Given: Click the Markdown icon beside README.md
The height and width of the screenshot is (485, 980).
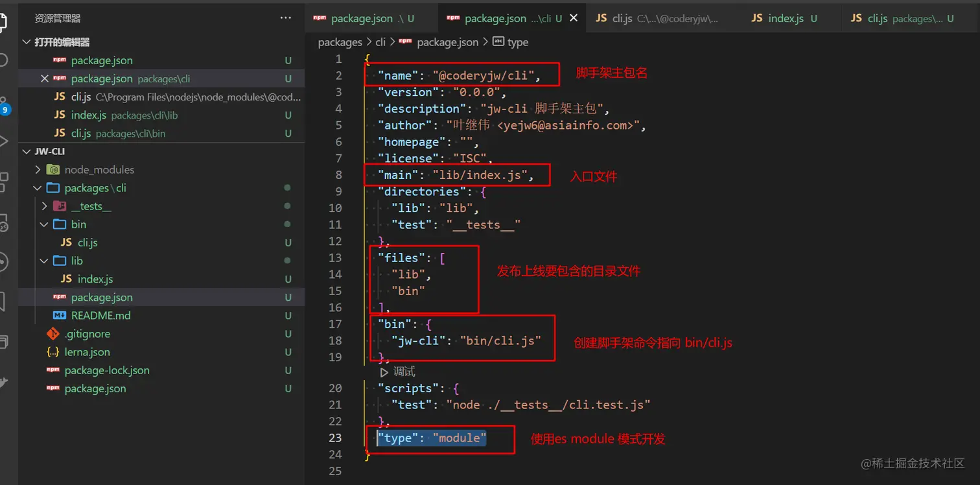Looking at the screenshot, I should pyautogui.click(x=60, y=315).
